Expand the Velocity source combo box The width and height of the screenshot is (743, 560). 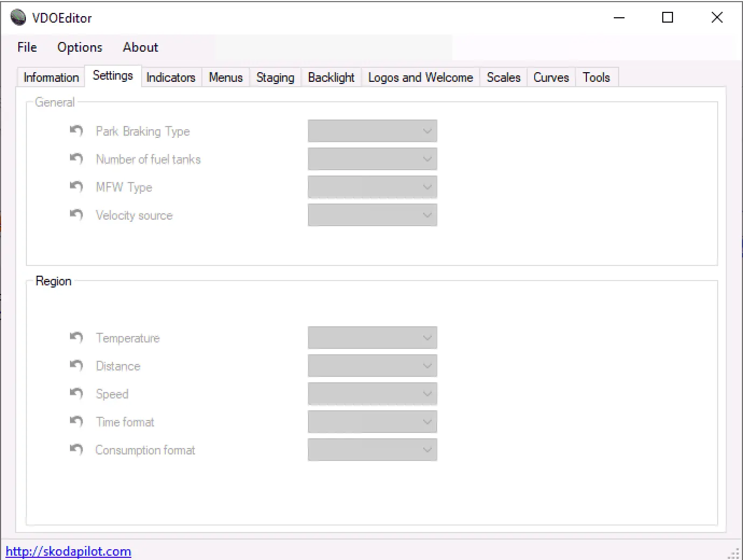click(372, 215)
